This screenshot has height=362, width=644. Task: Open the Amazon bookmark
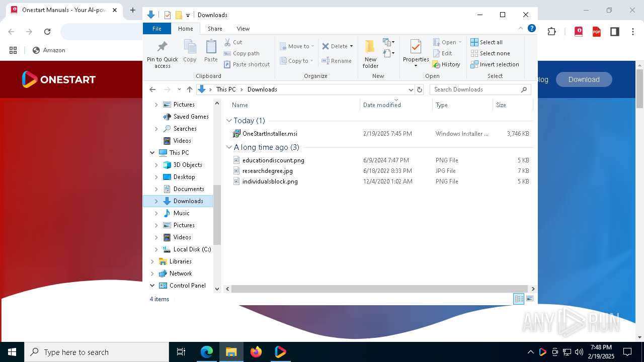coord(49,50)
